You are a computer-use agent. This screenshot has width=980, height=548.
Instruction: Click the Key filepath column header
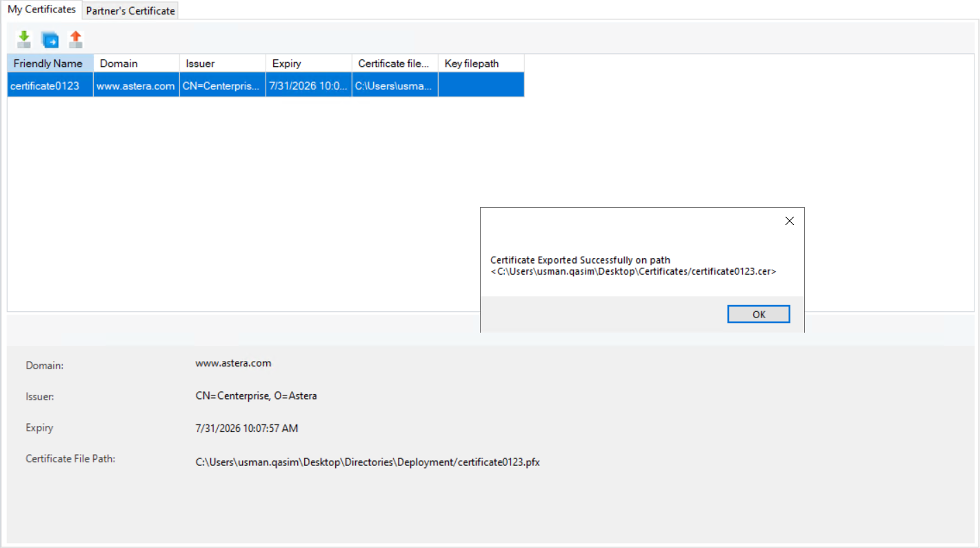481,63
